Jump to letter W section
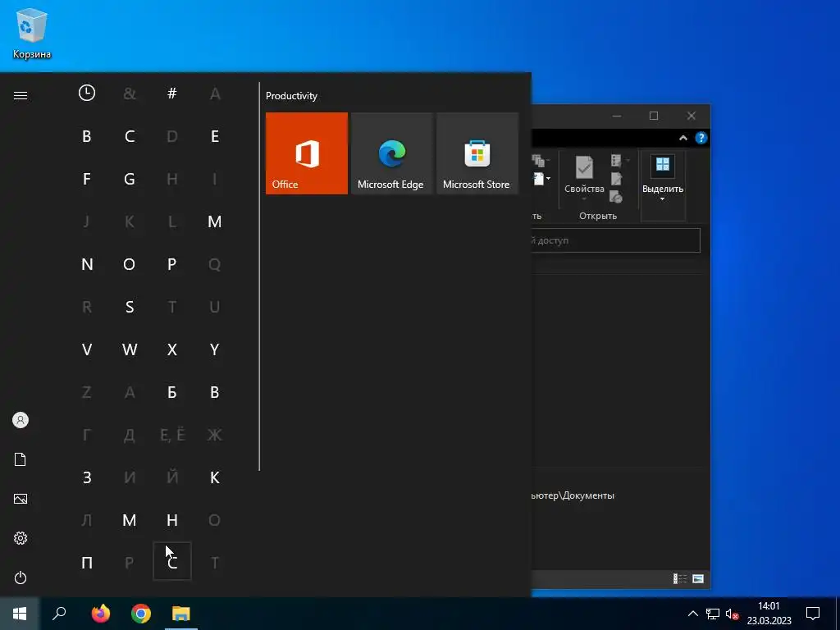Screen dimensions: 840x630 click(129, 349)
